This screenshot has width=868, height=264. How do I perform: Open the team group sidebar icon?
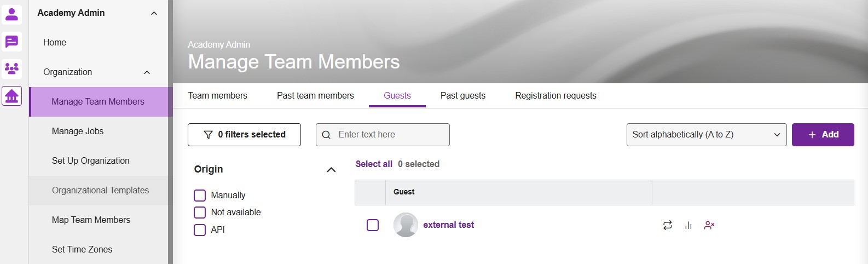(11, 68)
